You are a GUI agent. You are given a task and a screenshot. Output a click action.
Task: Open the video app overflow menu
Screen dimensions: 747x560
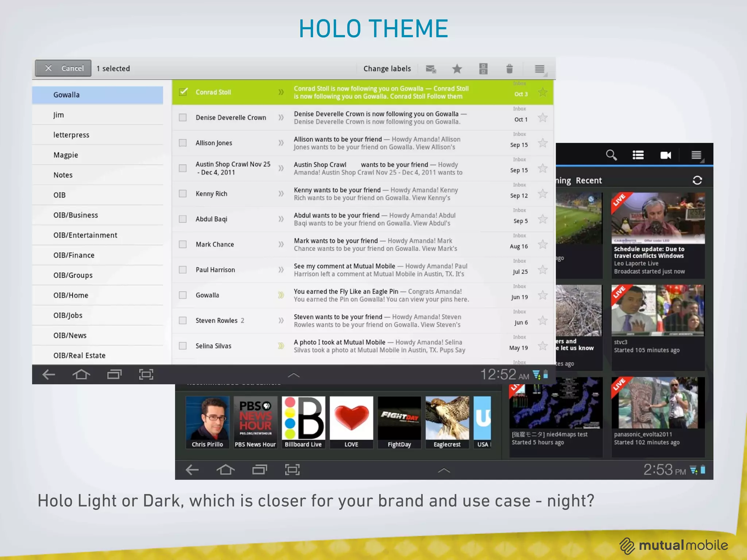(696, 155)
